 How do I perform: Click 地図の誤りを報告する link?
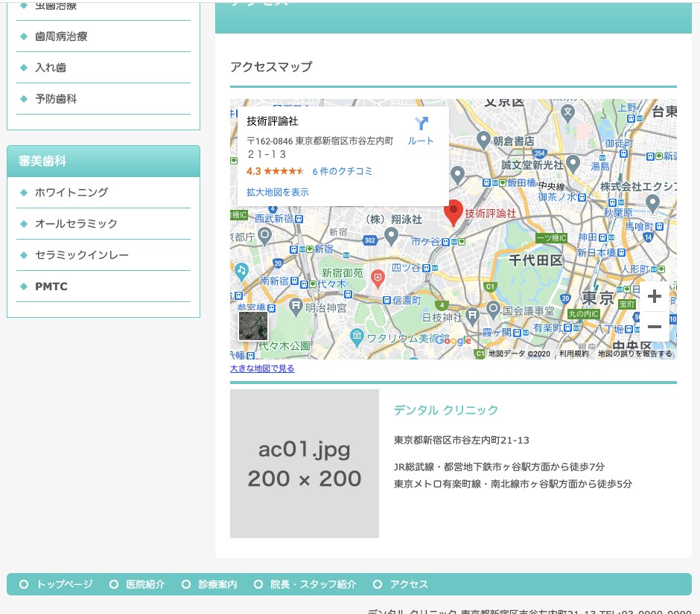point(634,354)
